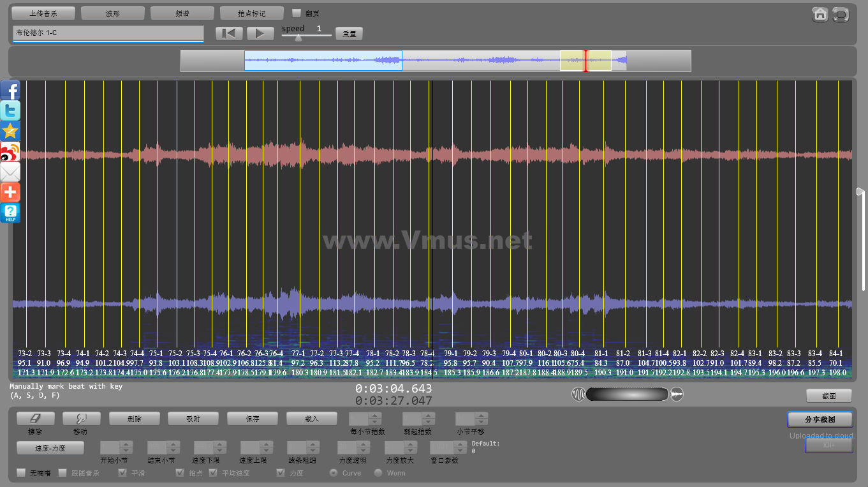This screenshot has height=487, width=868.
Task: Open the orange plus more-sharing icon
Action: (x=10, y=192)
